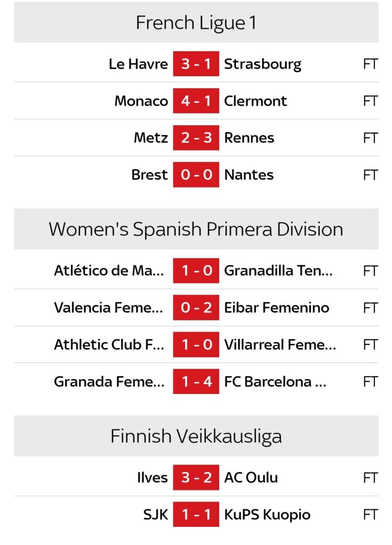The height and width of the screenshot is (545, 392).
Task: Click the Ilves 3-2 AC Oulu score
Action: point(196,478)
